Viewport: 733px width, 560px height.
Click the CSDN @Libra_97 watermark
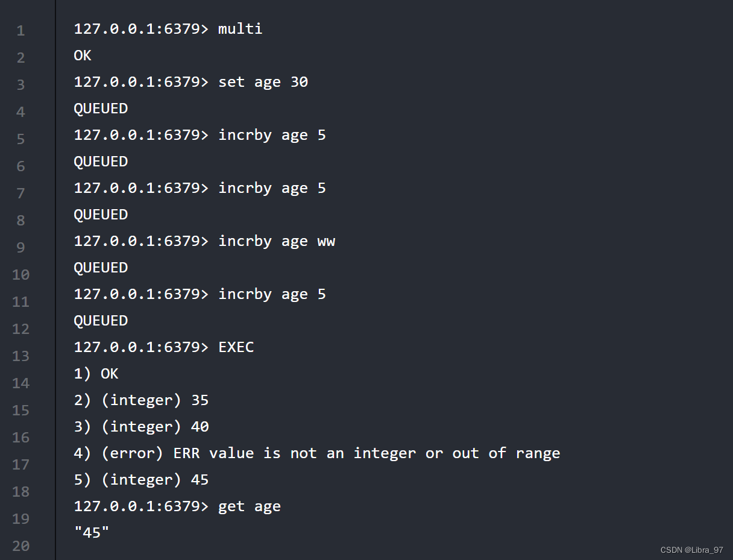coord(691,550)
